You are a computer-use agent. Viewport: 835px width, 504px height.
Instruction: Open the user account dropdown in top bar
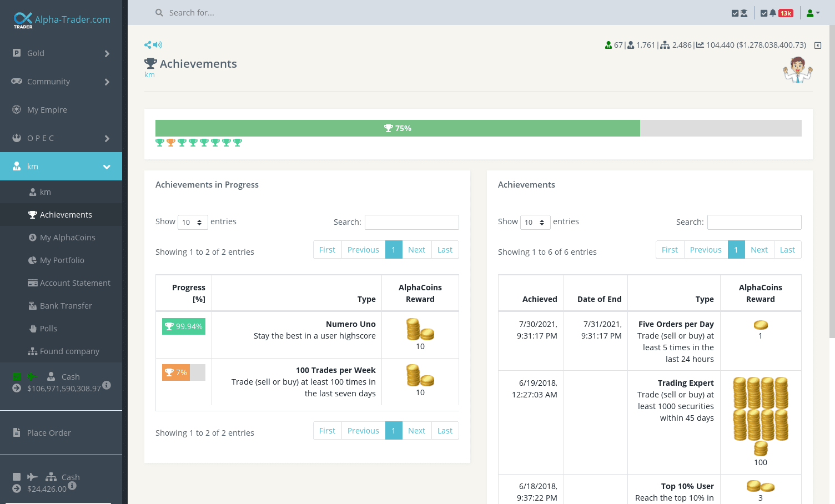813,13
